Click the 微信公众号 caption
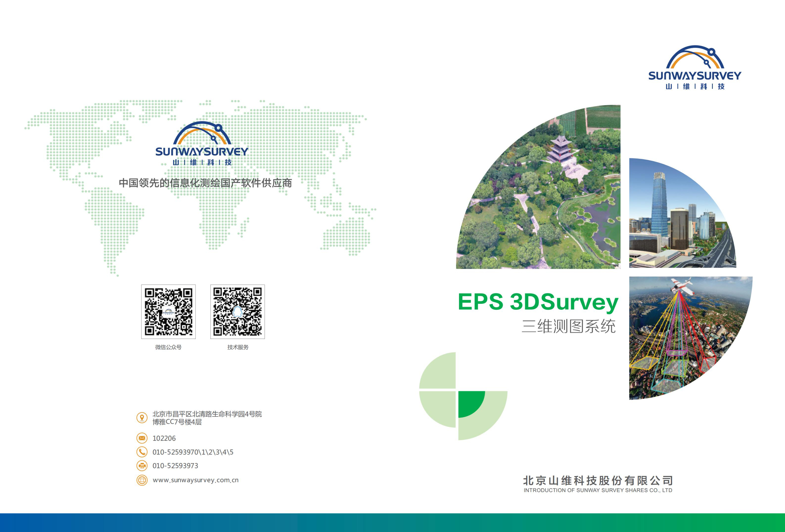Viewport: 785px width, 532px height. tap(168, 347)
